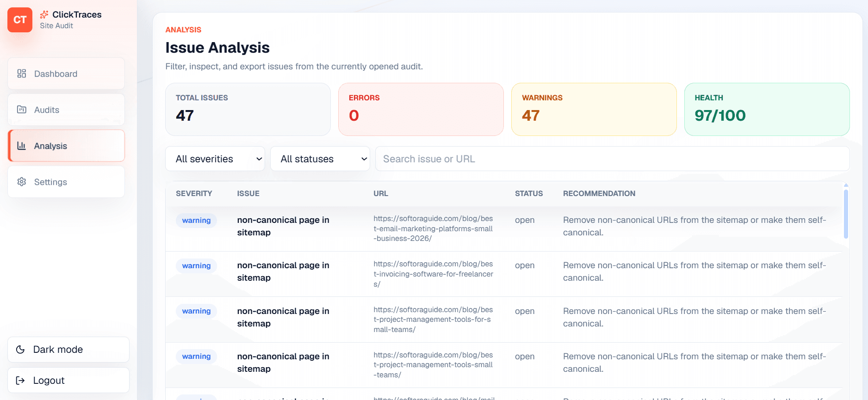868x400 pixels.
Task: Click the orange CT logo badge
Action: [20, 20]
